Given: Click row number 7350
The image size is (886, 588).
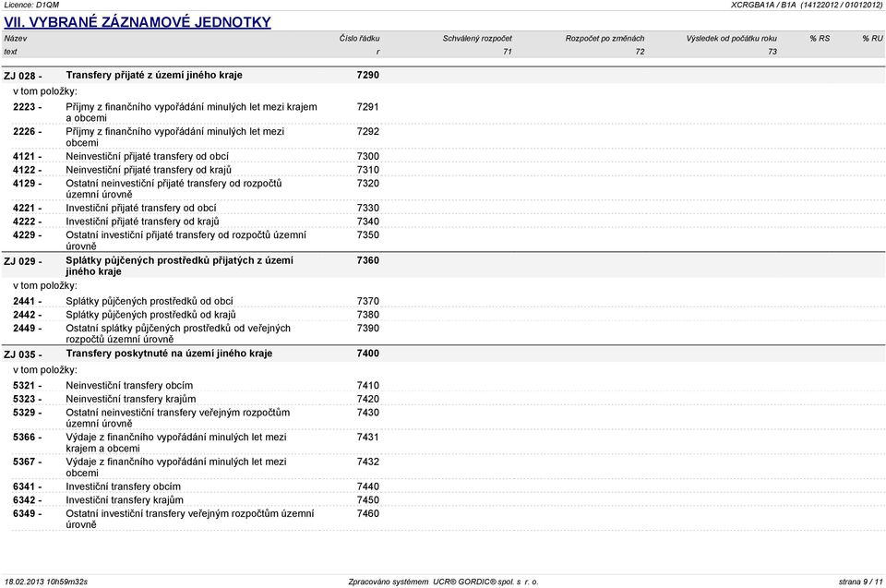Looking at the screenshot, I should [x=368, y=235].
